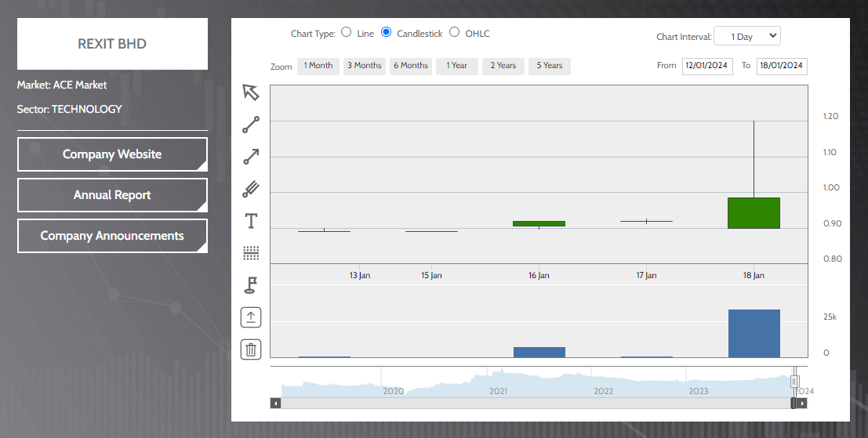
Task: Click the To date field
Action: tap(782, 66)
